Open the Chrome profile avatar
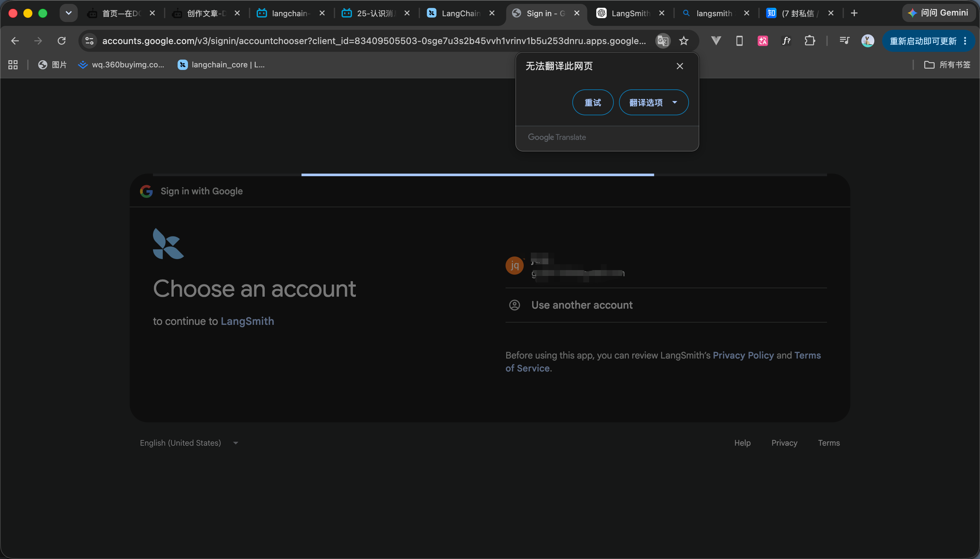The image size is (980, 559). [x=868, y=41]
